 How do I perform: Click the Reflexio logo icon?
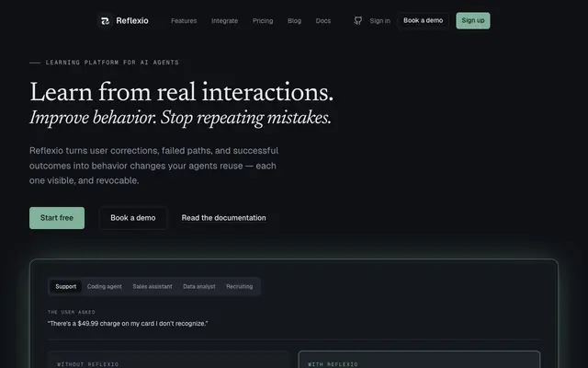click(x=105, y=20)
